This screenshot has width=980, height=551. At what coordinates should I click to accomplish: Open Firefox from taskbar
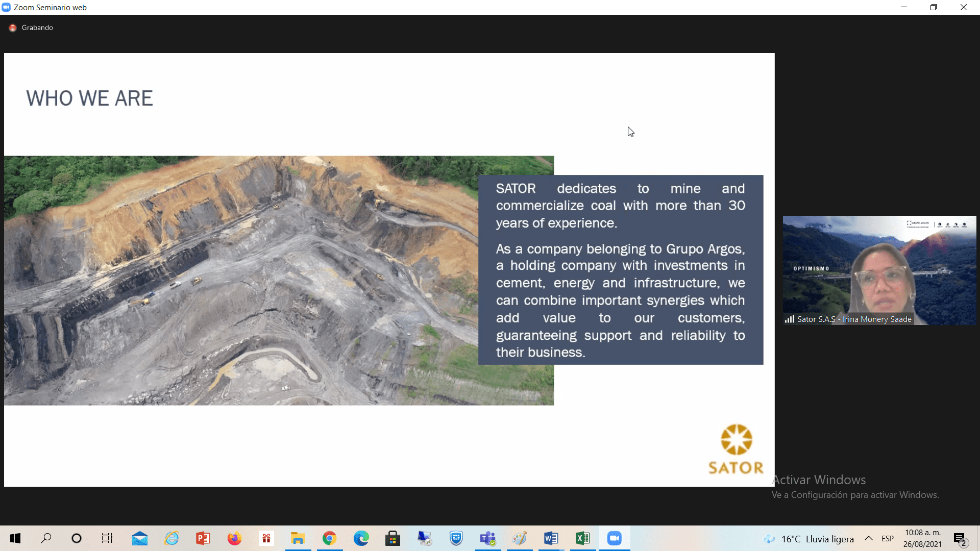(x=234, y=538)
